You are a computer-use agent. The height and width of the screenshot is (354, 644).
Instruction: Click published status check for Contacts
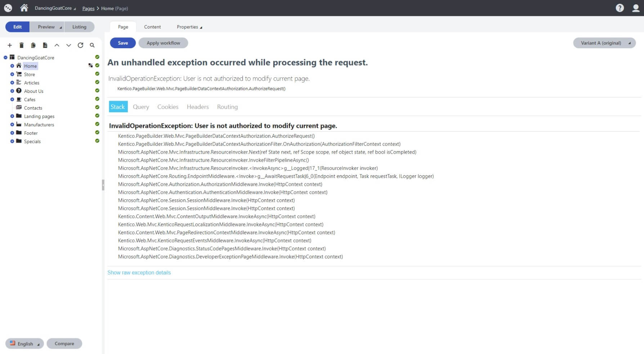(97, 107)
